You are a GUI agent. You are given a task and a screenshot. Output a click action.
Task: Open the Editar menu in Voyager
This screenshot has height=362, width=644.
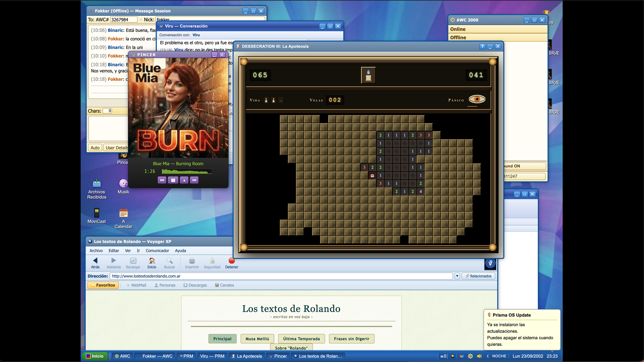pos(114,251)
